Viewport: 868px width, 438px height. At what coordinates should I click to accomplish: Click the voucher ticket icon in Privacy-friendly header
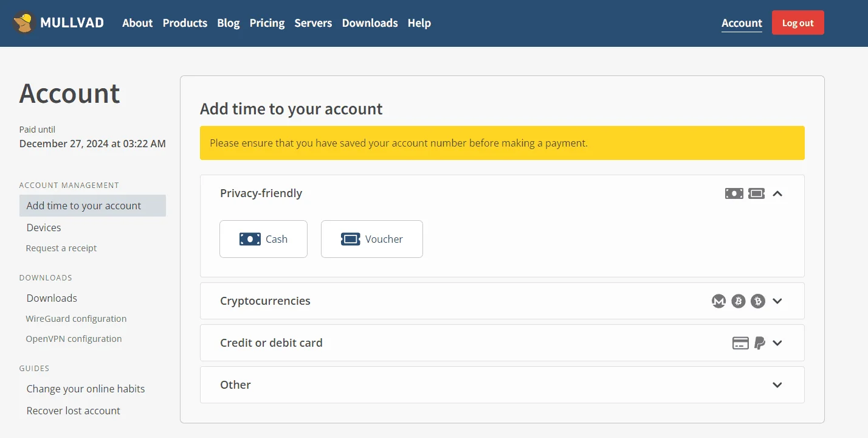pyautogui.click(x=756, y=193)
